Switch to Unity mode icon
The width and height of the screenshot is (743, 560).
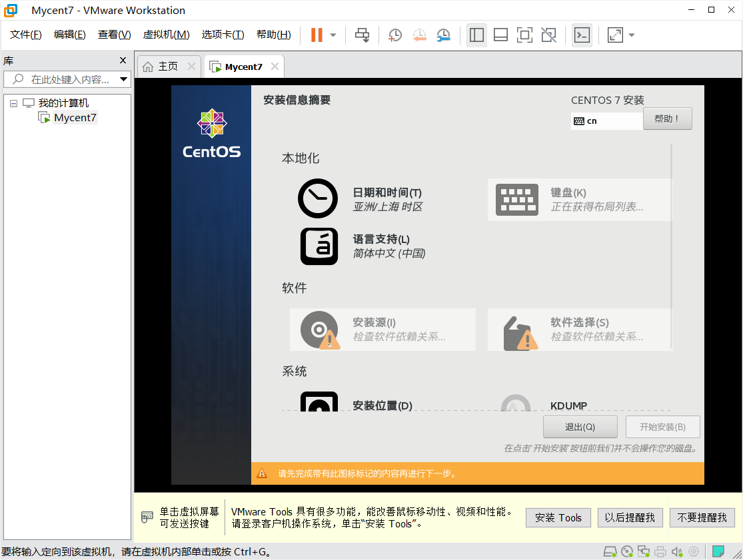[548, 35]
